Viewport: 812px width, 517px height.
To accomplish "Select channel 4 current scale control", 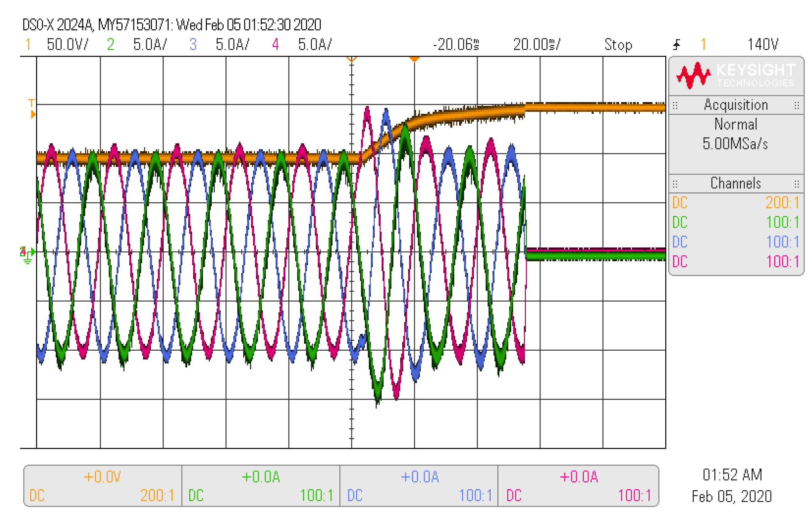I will 316,45.
